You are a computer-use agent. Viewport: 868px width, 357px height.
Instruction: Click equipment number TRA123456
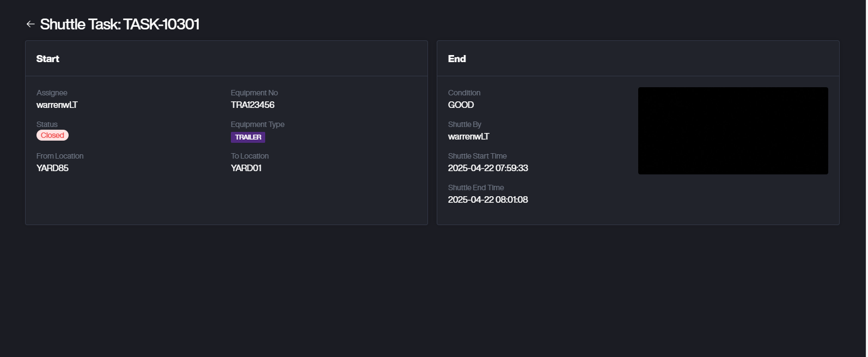pyautogui.click(x=253, y=105)
